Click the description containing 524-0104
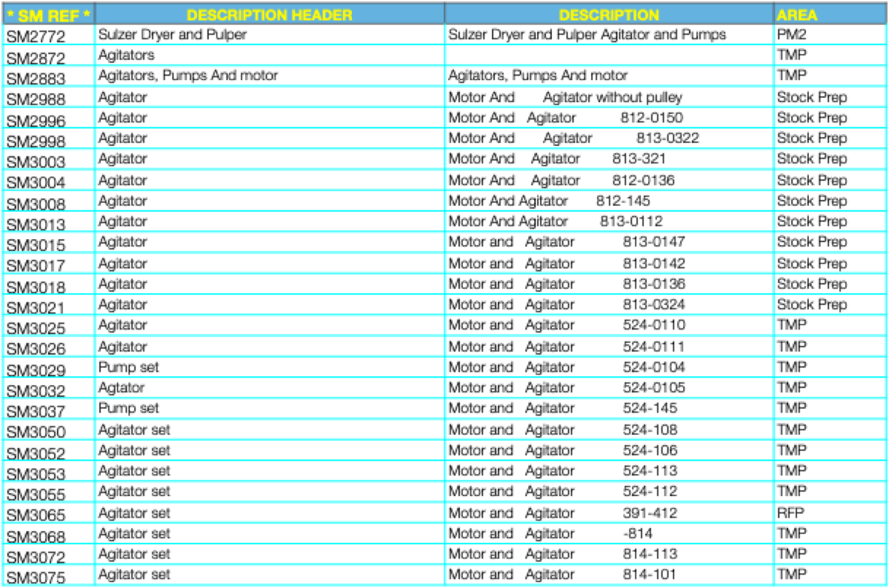 pos(609,367)
